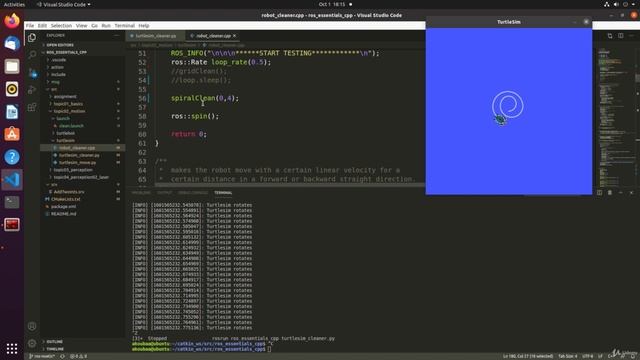Open turtlesim_move.py in the file tree
This screenshot has height=360, width=640.
tap(77, 162)
